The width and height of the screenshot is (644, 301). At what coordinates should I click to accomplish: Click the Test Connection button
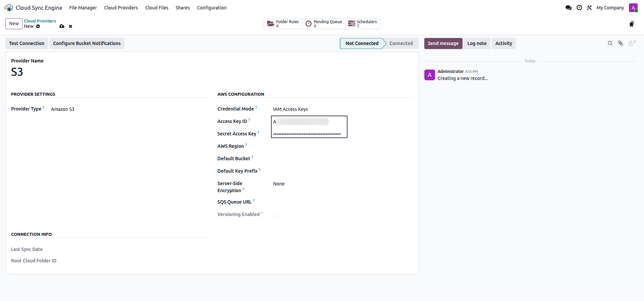coord(26,43)
